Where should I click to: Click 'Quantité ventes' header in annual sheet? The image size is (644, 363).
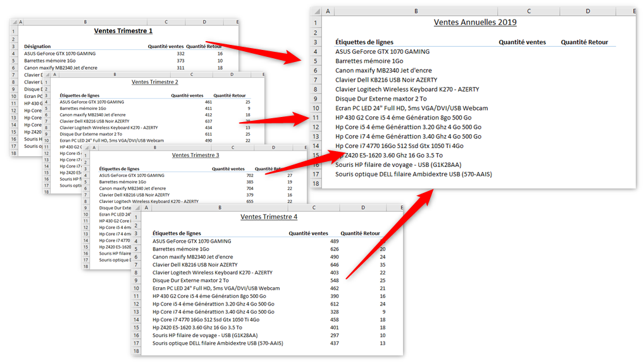coord(522,42)
